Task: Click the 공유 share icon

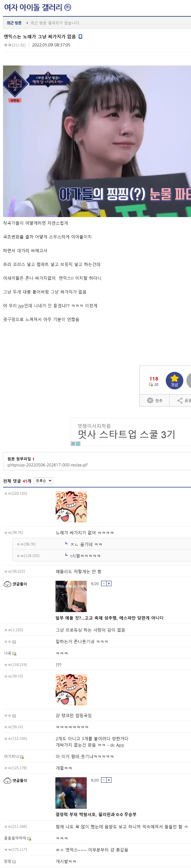Action: (x=180, y=400)
